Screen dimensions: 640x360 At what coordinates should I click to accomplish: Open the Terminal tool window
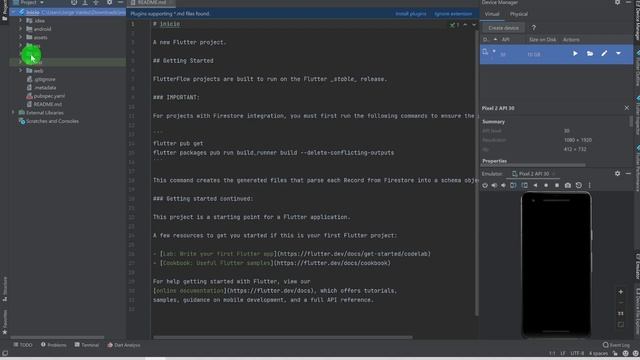pos(87,345)
